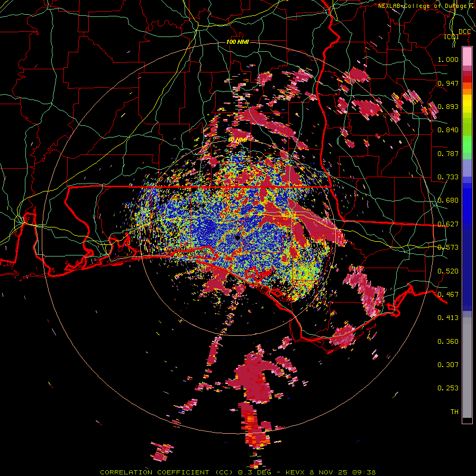Viewport: 476px width, 476px height.
Task: Click the 0.840 scale value
Action: coord(448,130)
